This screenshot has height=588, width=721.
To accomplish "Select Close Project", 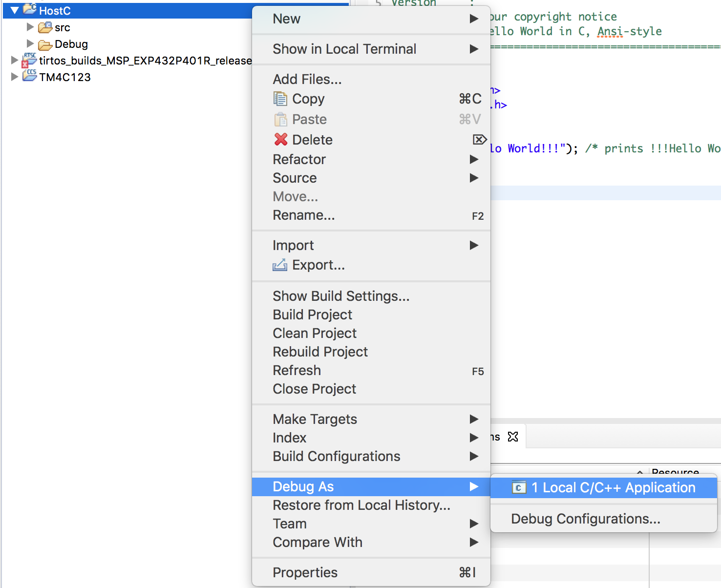I will point(371,389).
